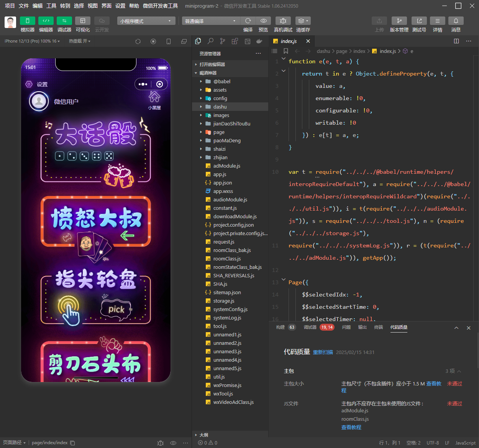Click the bookmark icon in breadcrumb bar
This screenshot has width=479, height=448.
pyautogui.click(x=286, y=51)
